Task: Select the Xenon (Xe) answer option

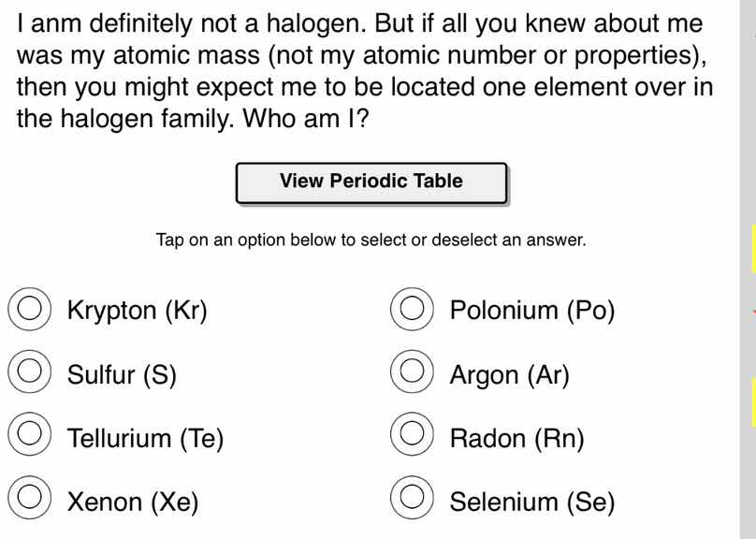Action: pos(29,500)
